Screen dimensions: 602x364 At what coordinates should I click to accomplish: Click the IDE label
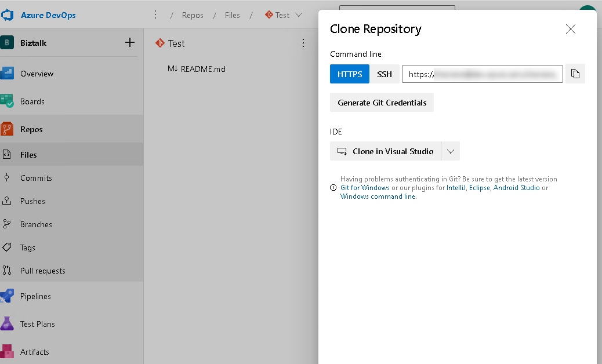336,132
